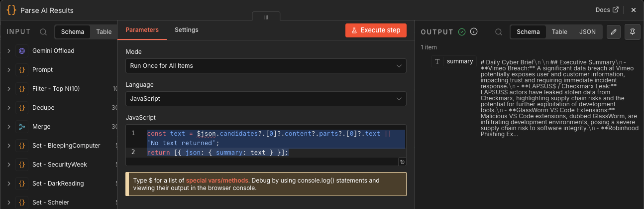Expand the Set - DarkReading node
Screen dimensions: 644x209
pyautogui.click(x=8, y=184)
